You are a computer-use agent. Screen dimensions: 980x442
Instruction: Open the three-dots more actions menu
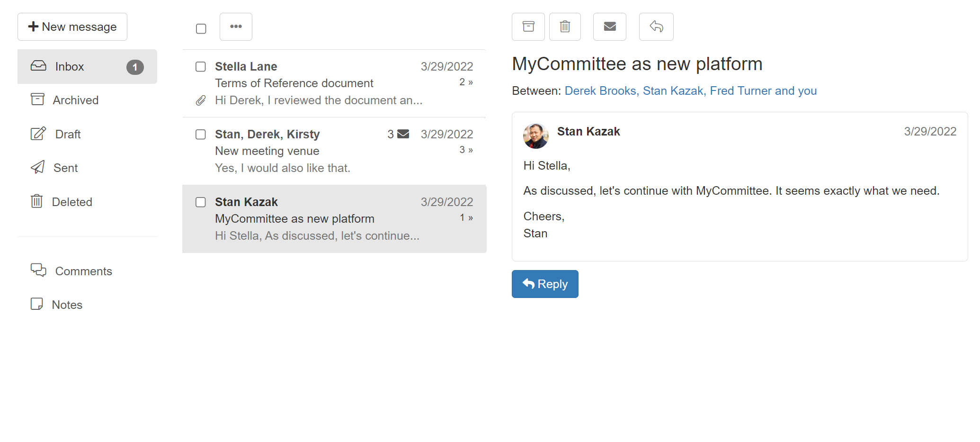(236, 27)
